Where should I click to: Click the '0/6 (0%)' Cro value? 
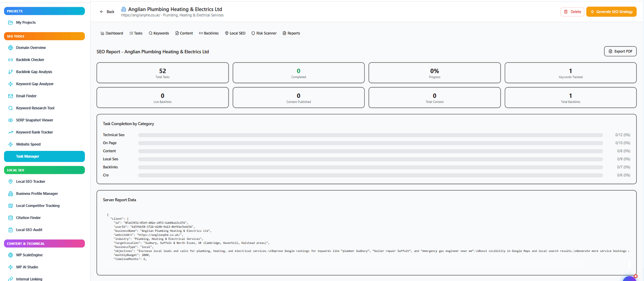(623, 176)
